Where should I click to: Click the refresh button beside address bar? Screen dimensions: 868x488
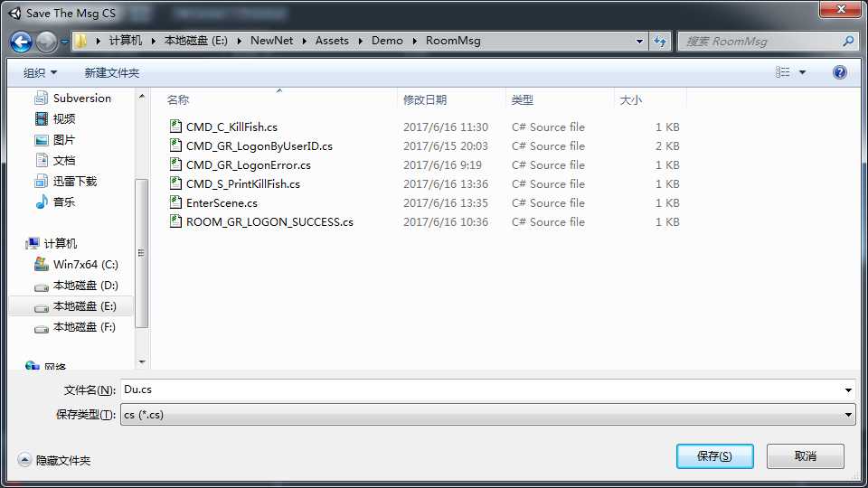coord(659,41)
